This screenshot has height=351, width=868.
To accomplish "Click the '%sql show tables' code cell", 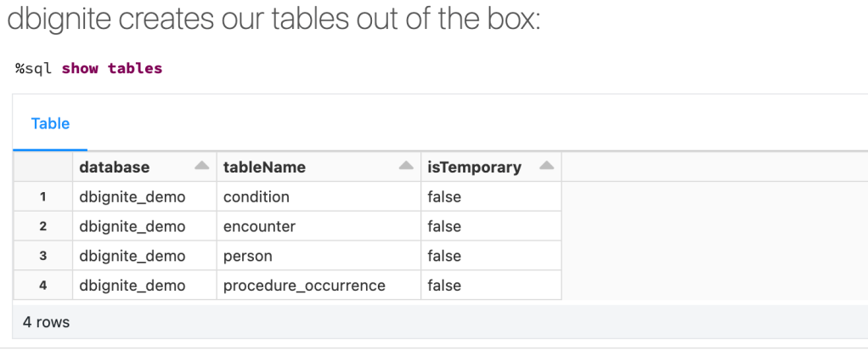I will tap(89, 68).
